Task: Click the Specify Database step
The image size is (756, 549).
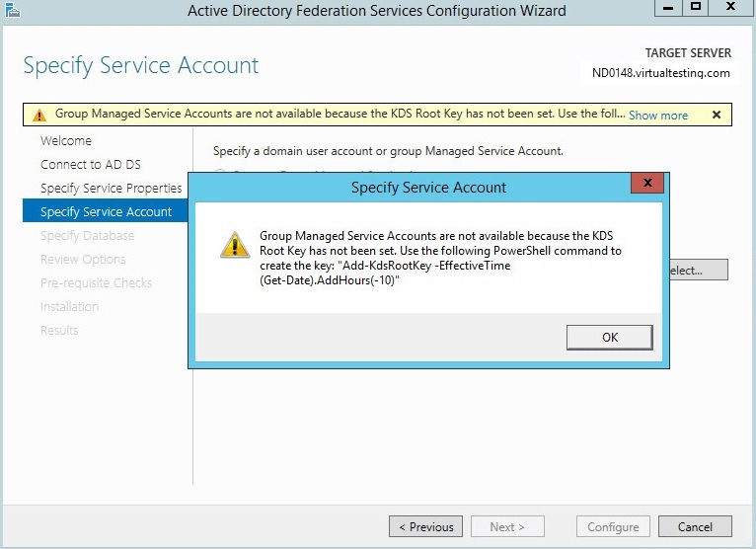Action: (87, 235)
